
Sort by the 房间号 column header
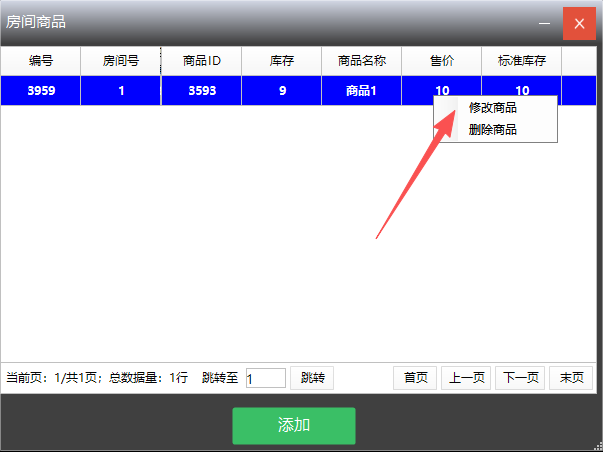121,61
